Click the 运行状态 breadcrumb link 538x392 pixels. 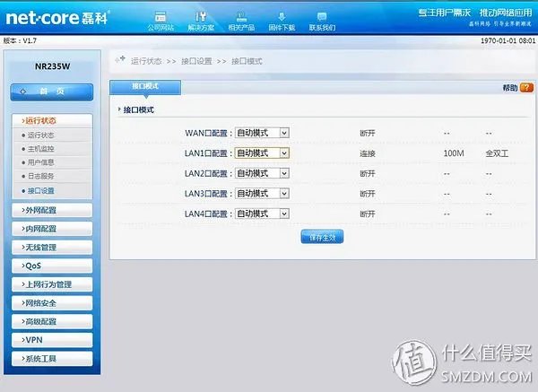pyautogui.click(x=146, y=61)
